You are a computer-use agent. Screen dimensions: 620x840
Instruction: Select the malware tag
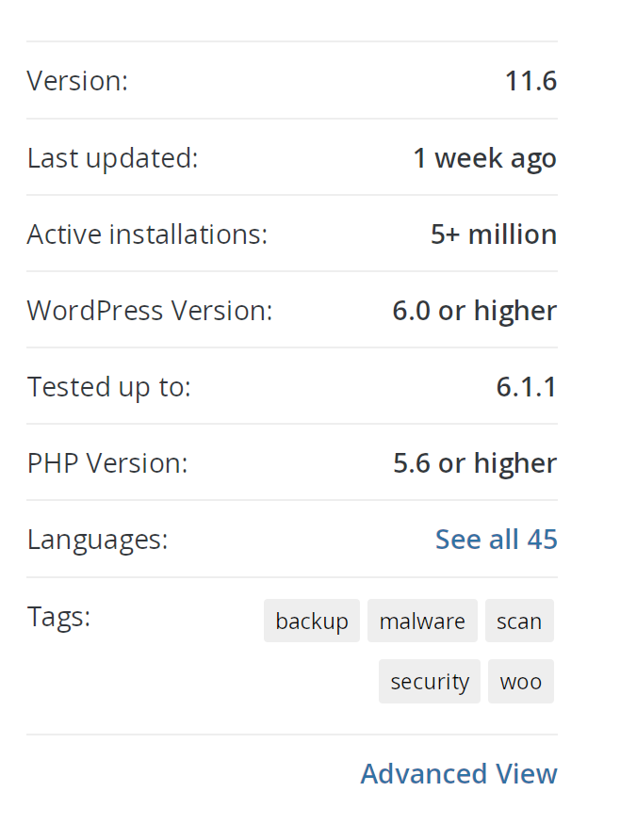tap(422, 621)
